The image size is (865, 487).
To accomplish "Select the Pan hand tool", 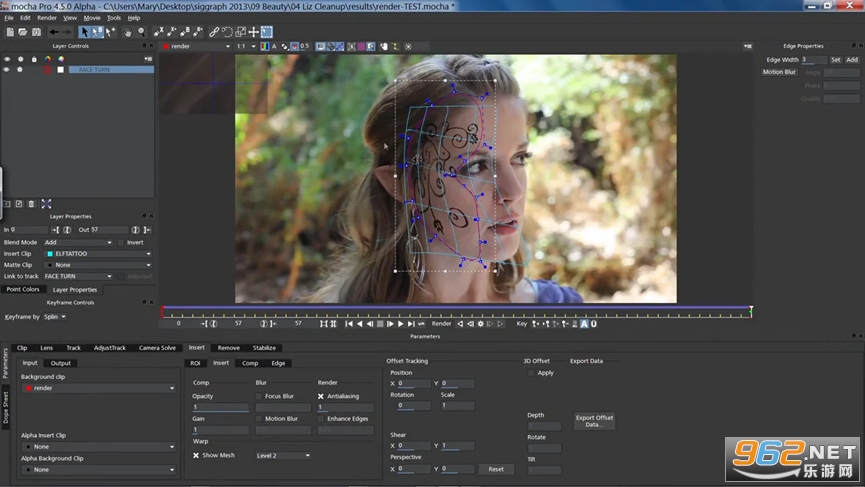I will coord(127,32).
